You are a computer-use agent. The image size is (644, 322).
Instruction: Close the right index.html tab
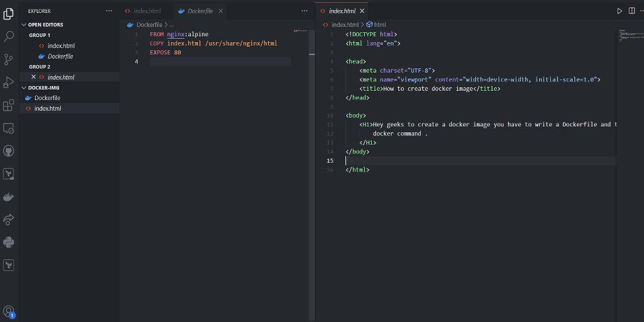pos(362,11)
